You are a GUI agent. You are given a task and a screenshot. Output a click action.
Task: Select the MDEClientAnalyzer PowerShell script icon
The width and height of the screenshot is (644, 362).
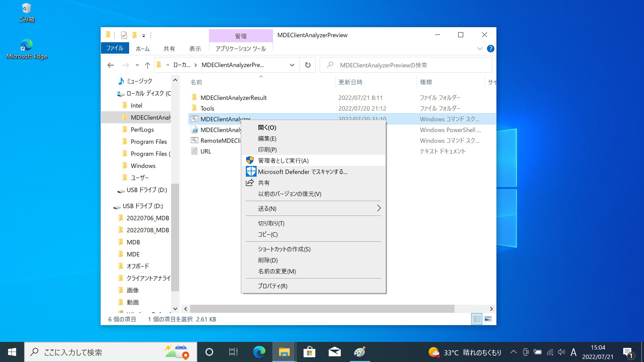tap(195, 130)
